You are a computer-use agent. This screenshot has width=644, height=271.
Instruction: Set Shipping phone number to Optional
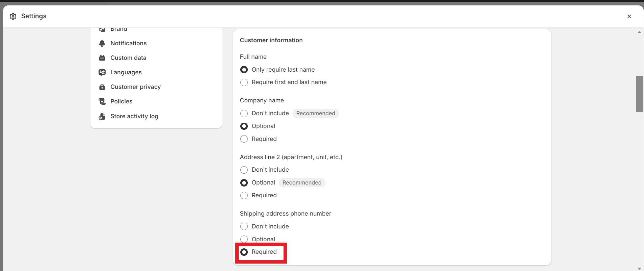coord(244,239)
